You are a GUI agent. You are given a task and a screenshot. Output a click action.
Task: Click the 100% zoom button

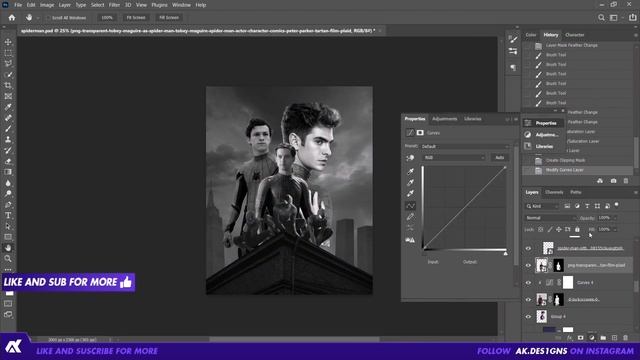point(107,18)
